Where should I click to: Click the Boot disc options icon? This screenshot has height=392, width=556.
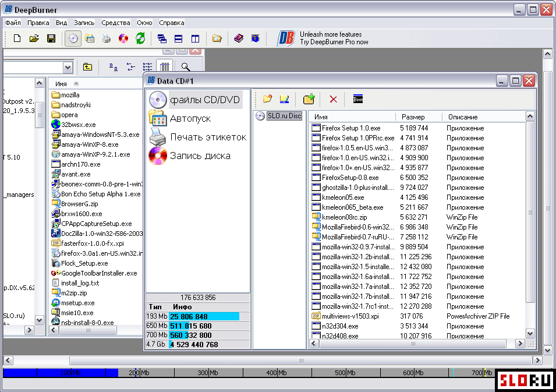(358, 99)
